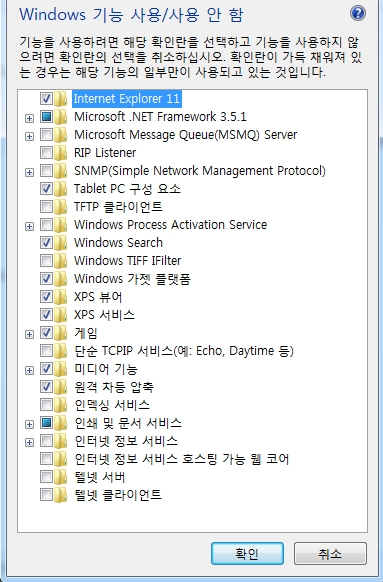383x582 pixels.
Task: Uncheck the 게임 checkbox
Action: [46, 332]
